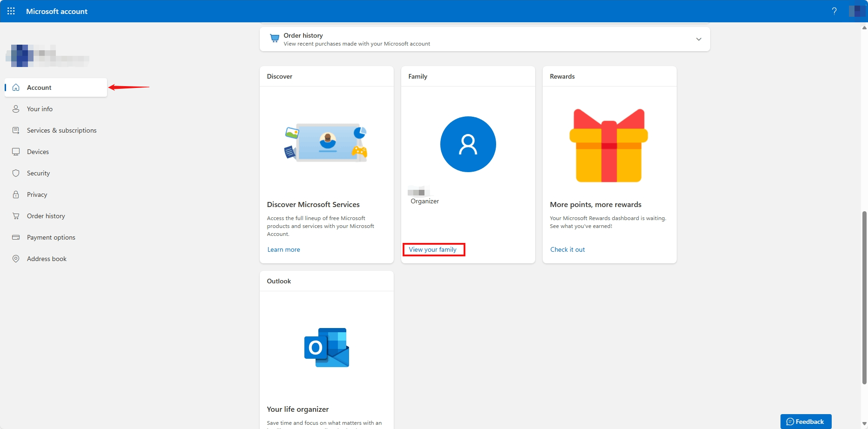This screenshot has width=868, height=429.
Task: Click the shopping cart icon in Order history panel
Action: point(275,38)
